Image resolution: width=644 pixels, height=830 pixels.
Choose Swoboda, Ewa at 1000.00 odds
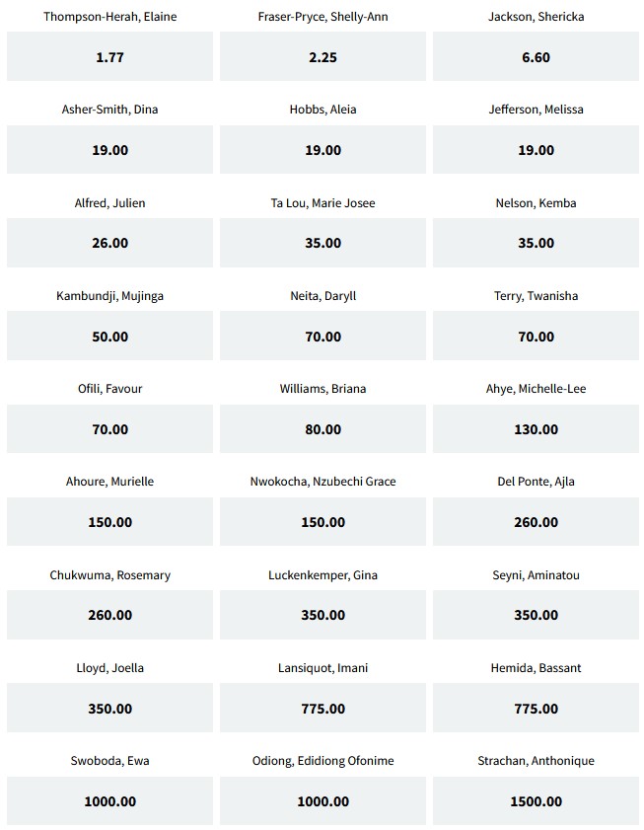pyautogui.click(x=109, y=801)
